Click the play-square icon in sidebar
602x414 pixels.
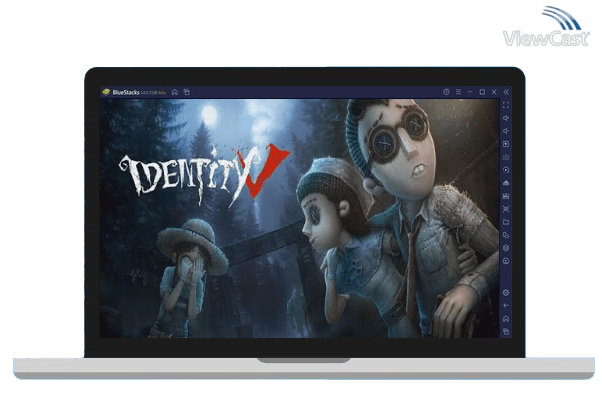tap(506, 144)
